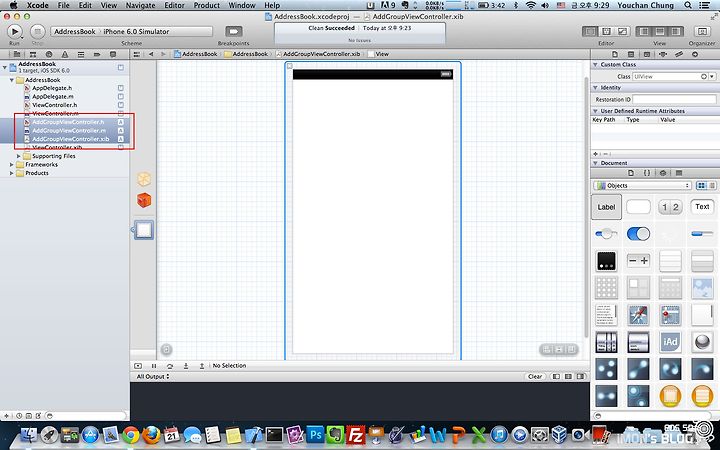This screenshot has width=720, height=450.
Task: Open the Objects library popup menu
Action: (x=642, y=186)
